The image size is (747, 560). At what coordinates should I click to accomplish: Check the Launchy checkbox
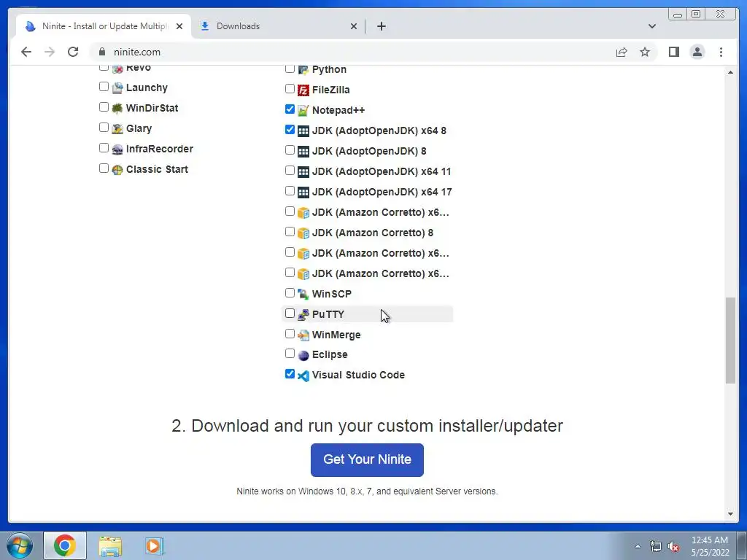coord(104,87)
